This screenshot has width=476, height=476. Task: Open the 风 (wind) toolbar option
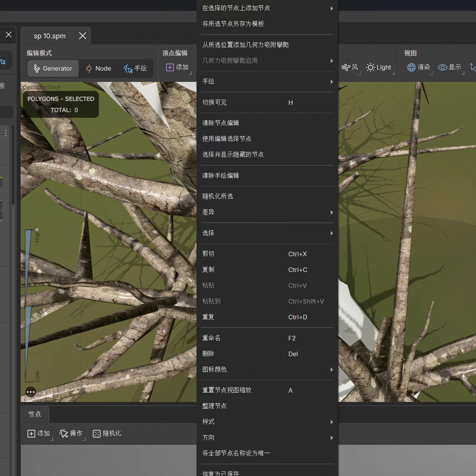point(350,67)
